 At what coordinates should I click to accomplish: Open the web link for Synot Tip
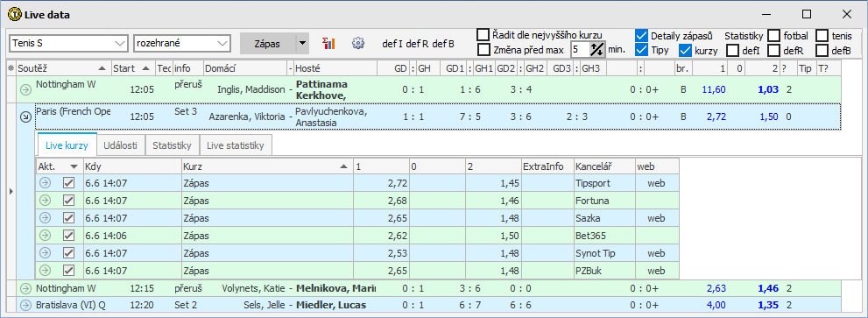coord(657,253)
